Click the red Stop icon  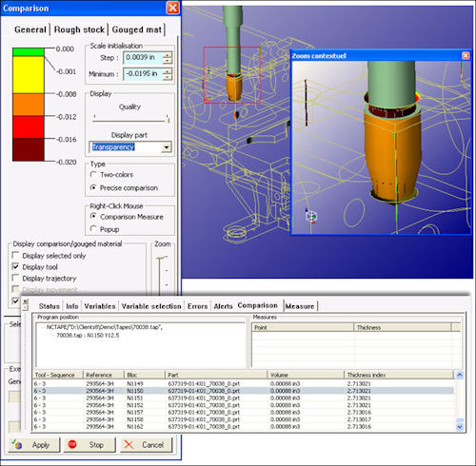(72, 444)
